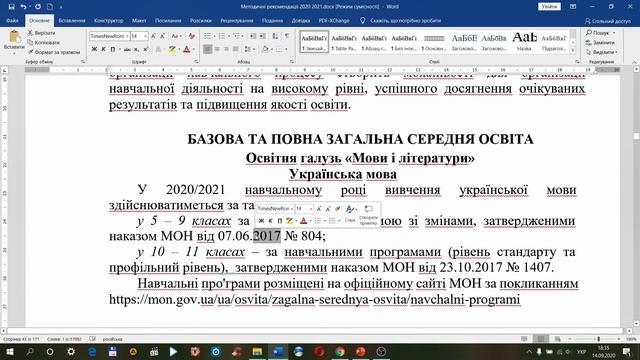Open the Виділити selection dropdown
Screen dimensions: 640x360
(602, 52)
